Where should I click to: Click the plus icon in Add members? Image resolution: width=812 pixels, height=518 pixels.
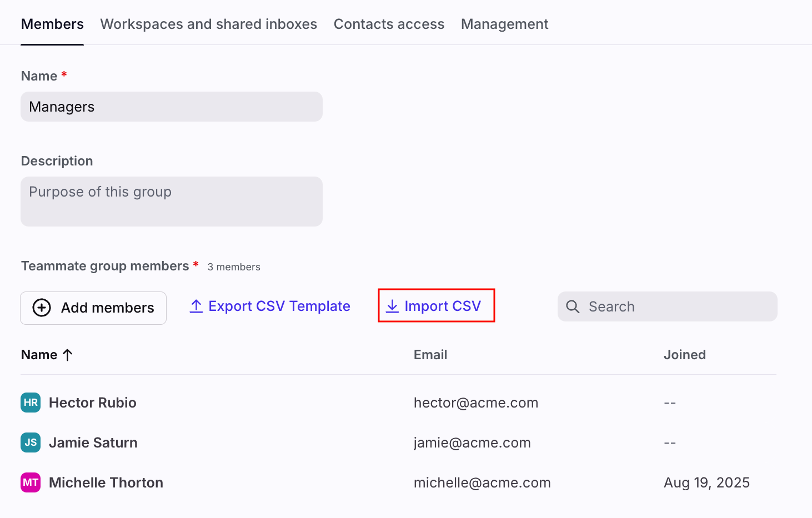(42, 308)
